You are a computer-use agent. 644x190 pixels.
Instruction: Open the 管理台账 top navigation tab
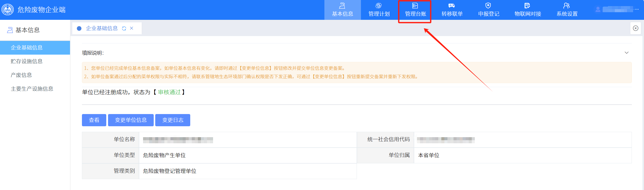[x=415, y=10]
